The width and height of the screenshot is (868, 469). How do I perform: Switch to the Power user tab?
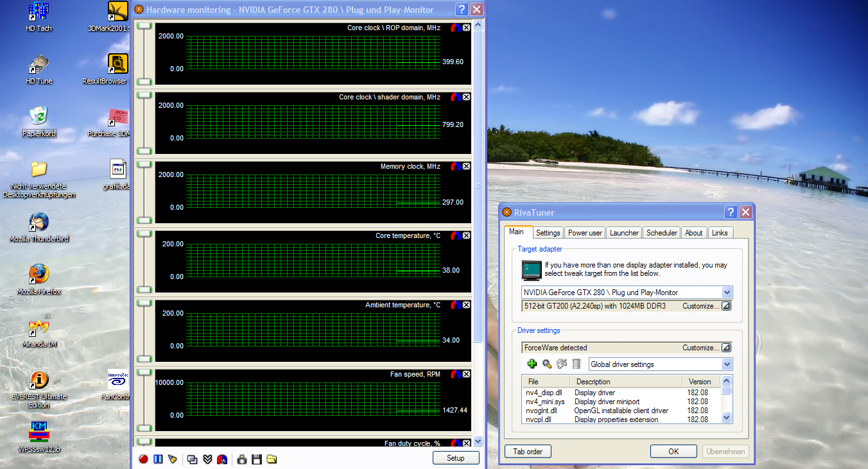[x=585, y=233]
